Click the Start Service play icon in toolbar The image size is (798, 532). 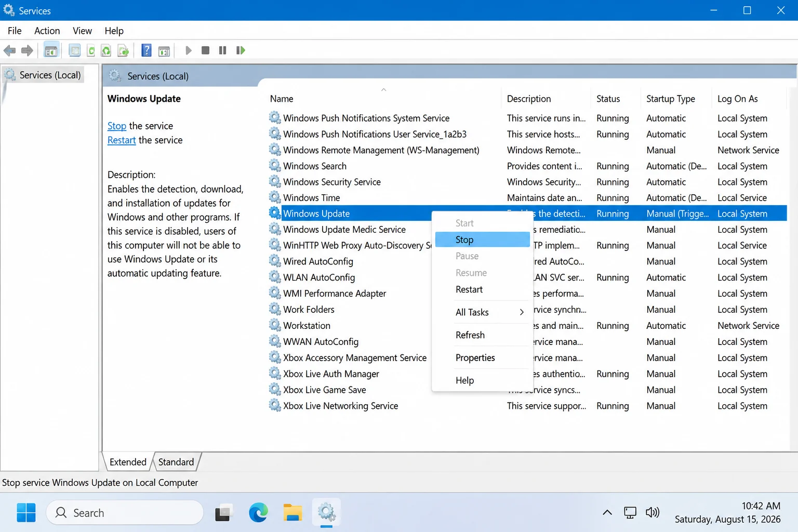click(189, 50)
